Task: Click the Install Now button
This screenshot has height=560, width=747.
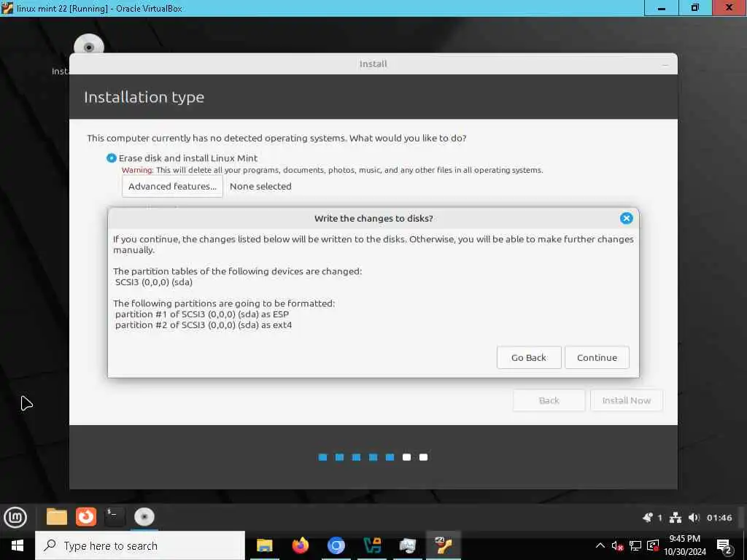Action: tap(627, 400)
